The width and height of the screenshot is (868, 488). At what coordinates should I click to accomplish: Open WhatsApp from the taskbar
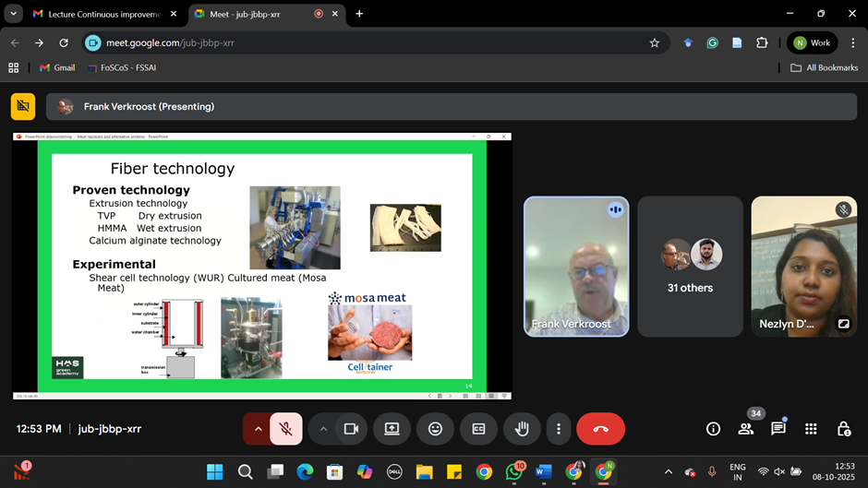513,472
